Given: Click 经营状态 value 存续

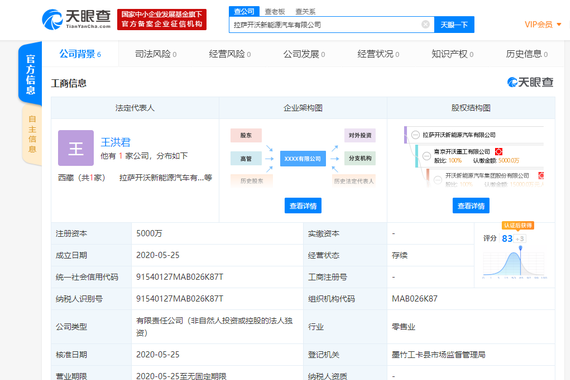Looking at the screenshot, I should click(400, 255).
